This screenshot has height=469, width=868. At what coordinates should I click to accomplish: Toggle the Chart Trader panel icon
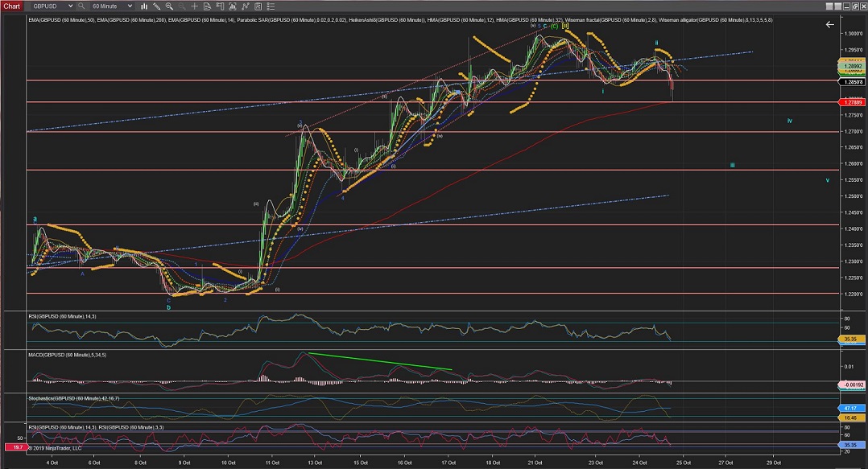(x=220, y=6)
